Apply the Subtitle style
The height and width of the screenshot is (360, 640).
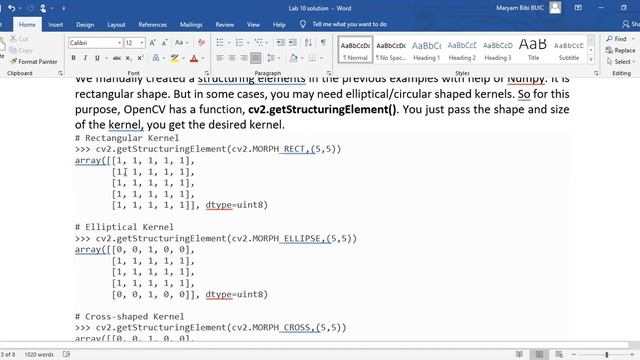click(x=569, y=51)
